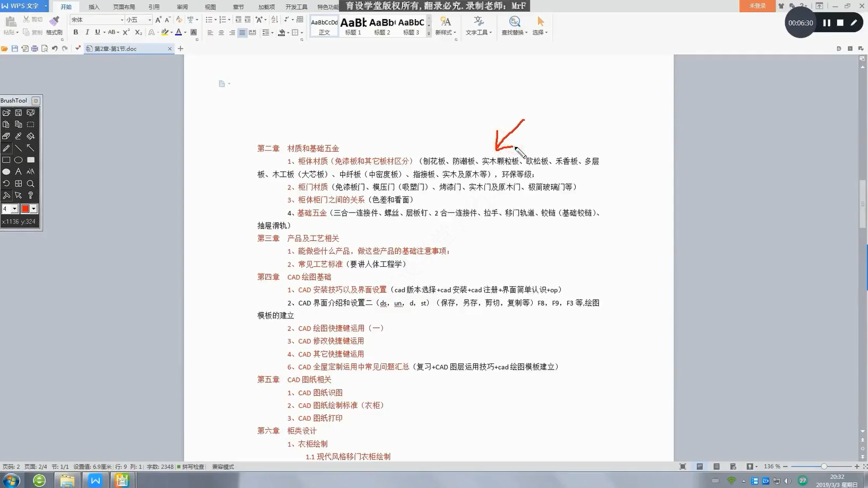Select the pencil freehand tool in BrushTool

point(6,148)
